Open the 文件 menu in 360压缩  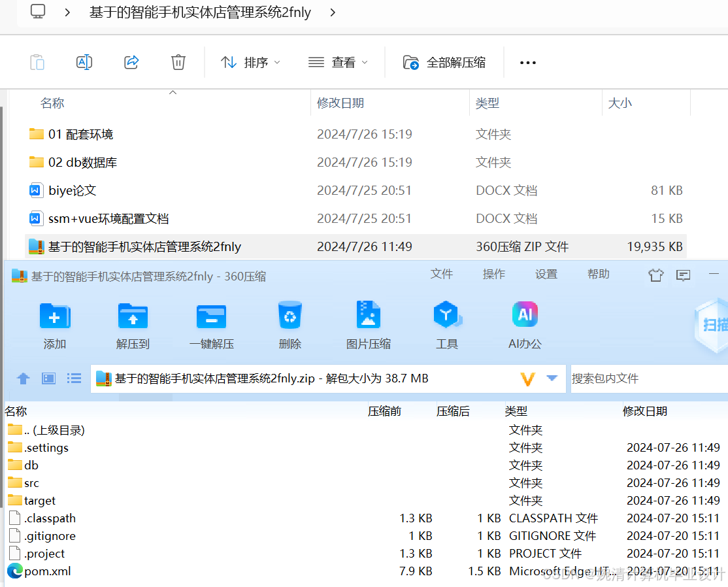[x=442, y=274]
